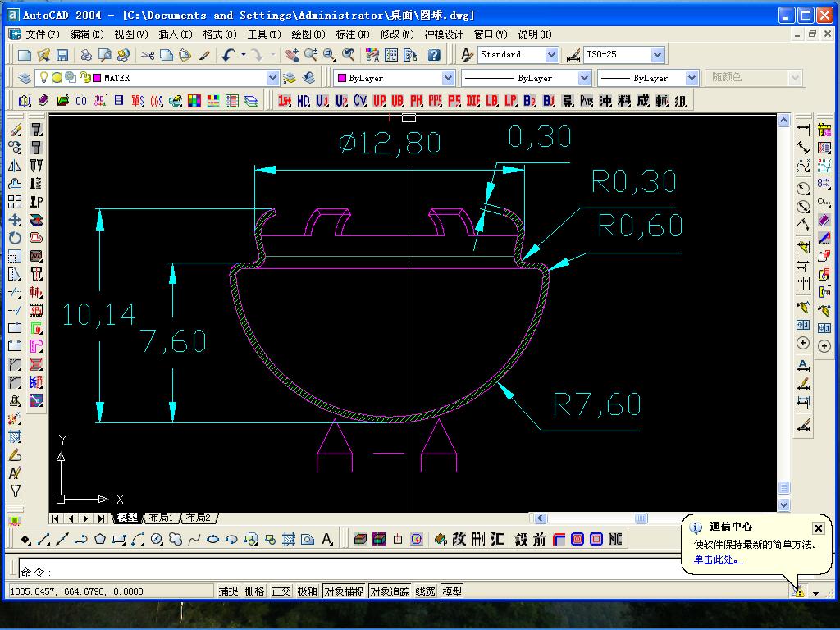Click the Open file icon
The image size is (840, 630).
pos(43,55)
